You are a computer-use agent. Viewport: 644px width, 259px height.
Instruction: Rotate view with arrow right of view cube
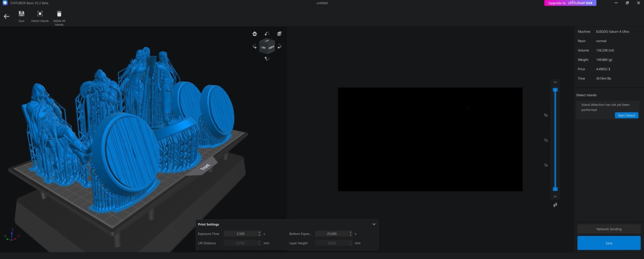[279, 46]
